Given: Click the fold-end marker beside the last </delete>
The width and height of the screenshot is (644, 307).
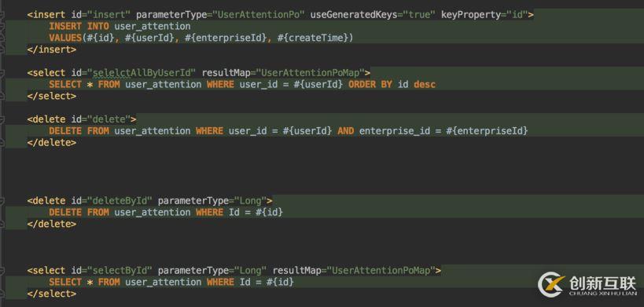Looking at the screenshot, I should 2,225.
